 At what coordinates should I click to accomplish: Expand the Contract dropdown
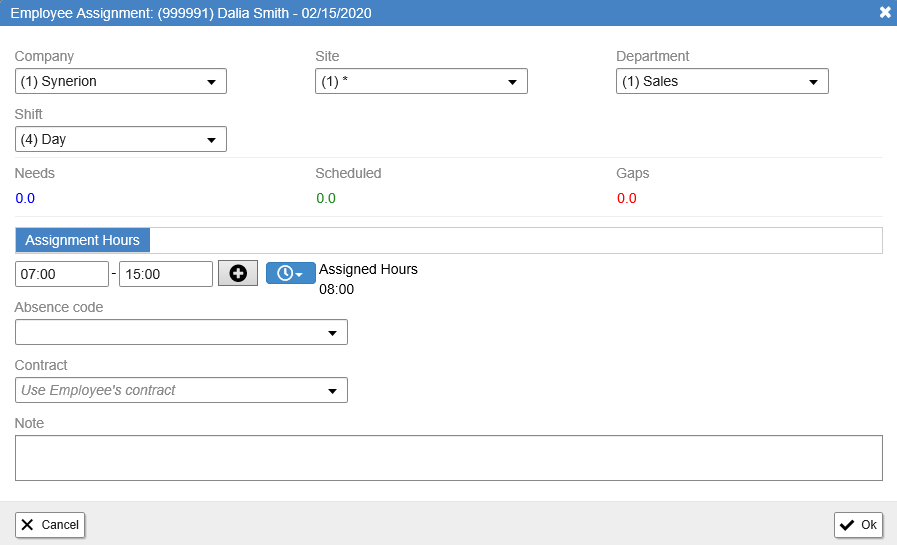181,390
